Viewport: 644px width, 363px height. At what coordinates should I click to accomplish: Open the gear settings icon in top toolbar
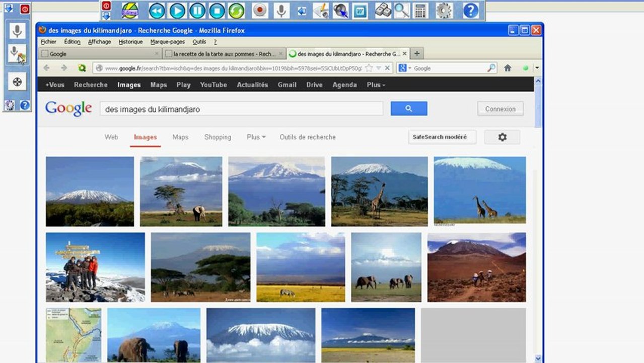[444, 10]
